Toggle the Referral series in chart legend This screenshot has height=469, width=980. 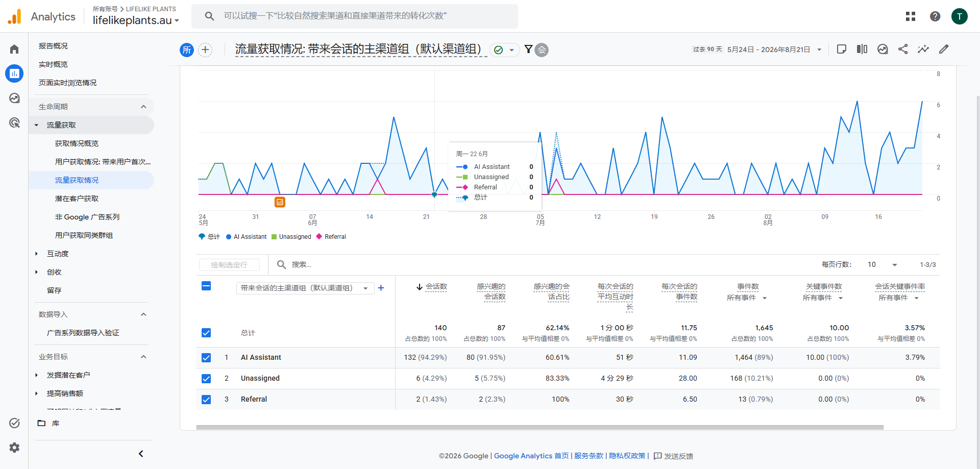331,237
